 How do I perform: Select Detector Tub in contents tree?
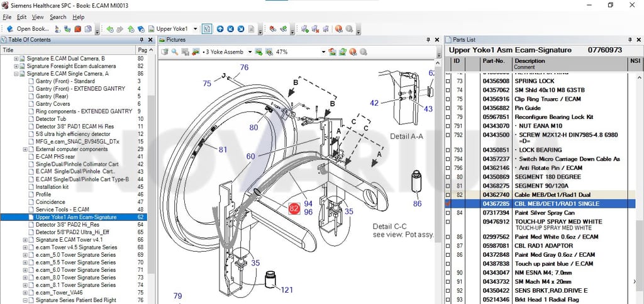(x=51, y=119)
